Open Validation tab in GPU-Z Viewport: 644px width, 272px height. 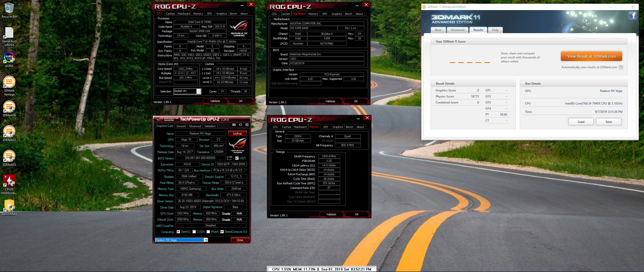click(210, 126)
